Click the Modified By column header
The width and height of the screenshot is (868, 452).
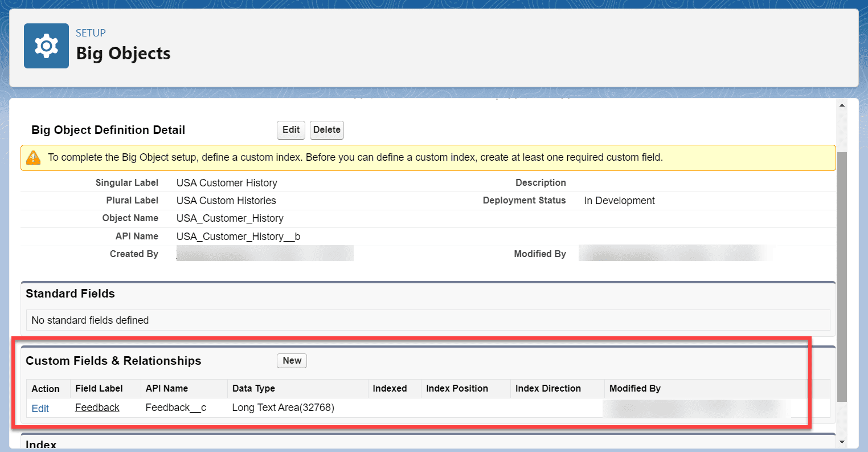click(635, 388)
